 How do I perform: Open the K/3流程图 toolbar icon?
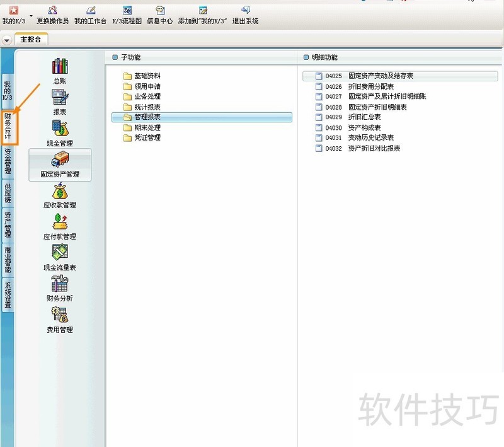click(x=127, y=15)
